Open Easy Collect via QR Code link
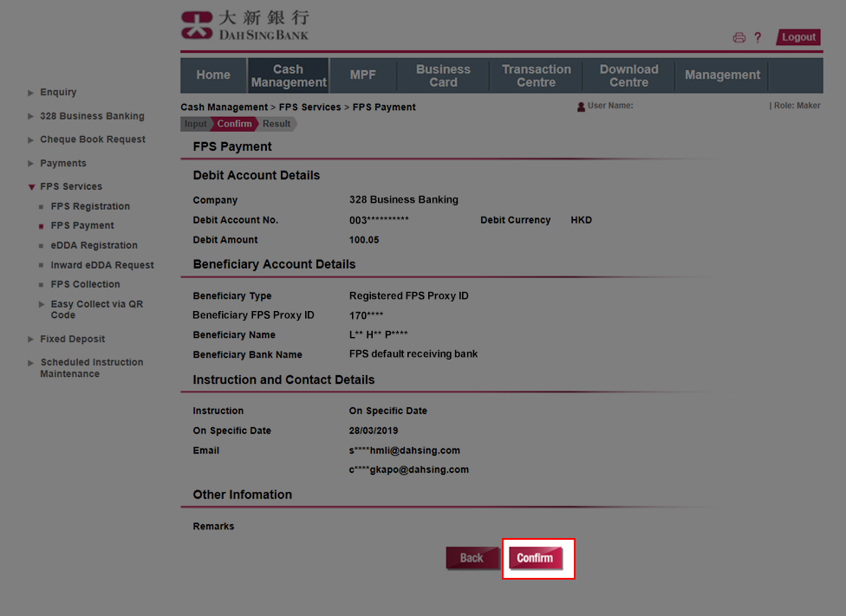 click(96, 309)
